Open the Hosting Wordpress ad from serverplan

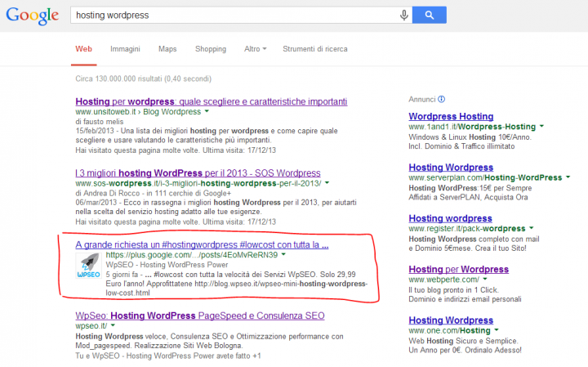(451, 168)
